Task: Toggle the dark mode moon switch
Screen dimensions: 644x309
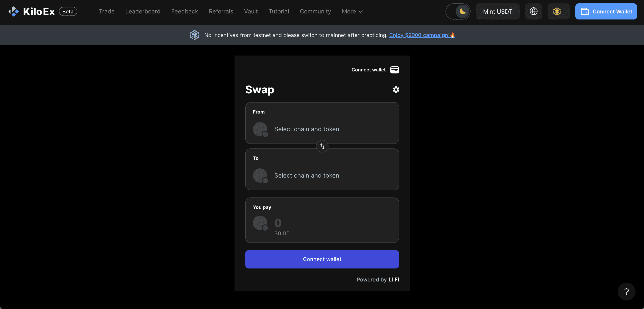Action: point(458,11)
